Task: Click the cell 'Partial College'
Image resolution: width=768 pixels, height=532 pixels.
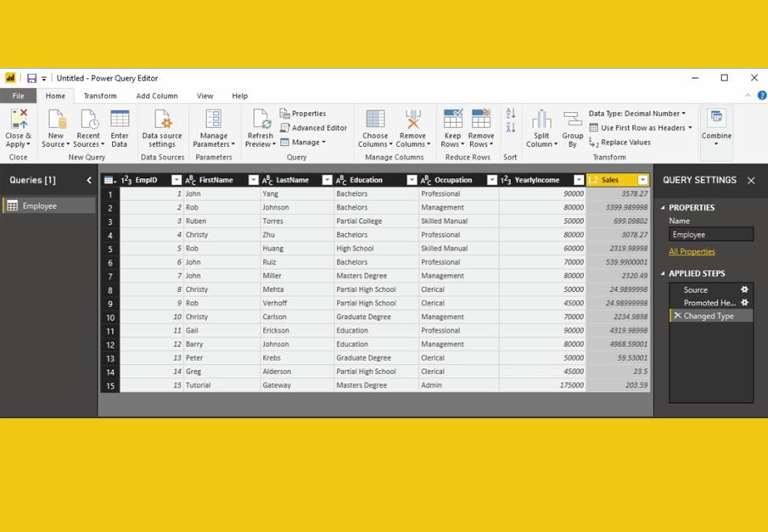Action: 376,221
